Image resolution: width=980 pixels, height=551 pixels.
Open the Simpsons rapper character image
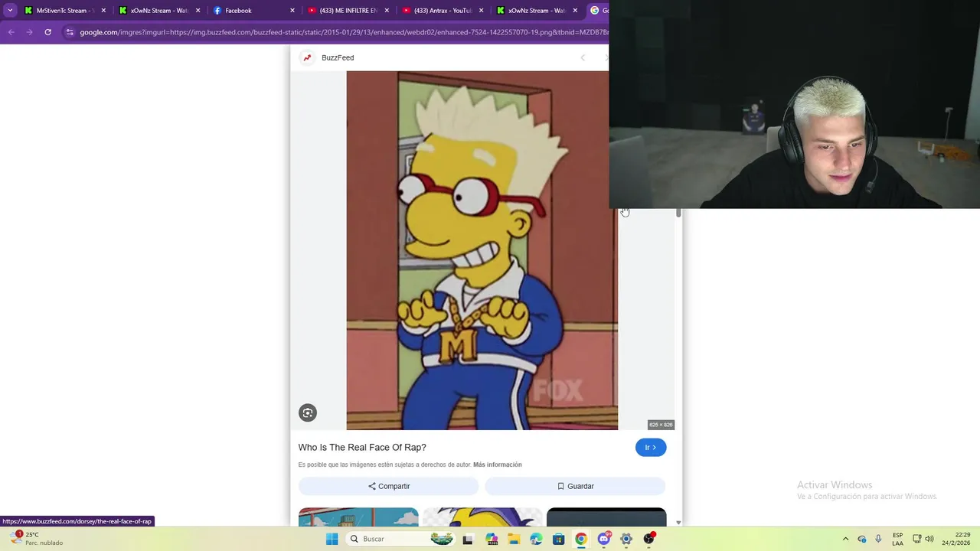tap(482, 250)
